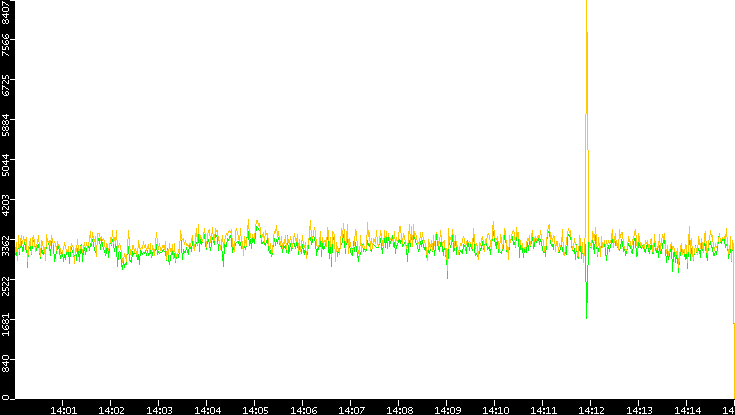Screen dimensions: 735x415
Task: Click the 14:08 time axis label
Action: (399, 411)
